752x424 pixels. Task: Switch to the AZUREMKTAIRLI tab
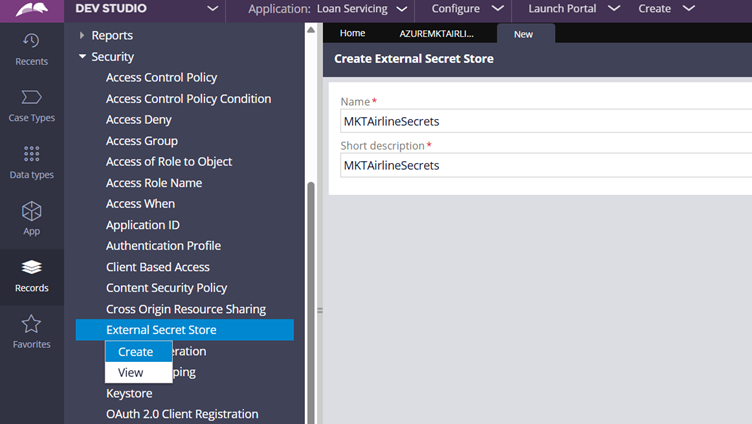coord(437,33)
